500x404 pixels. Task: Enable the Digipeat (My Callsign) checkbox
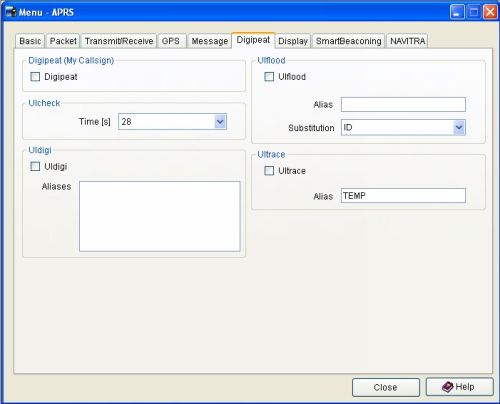coord(35,77)
